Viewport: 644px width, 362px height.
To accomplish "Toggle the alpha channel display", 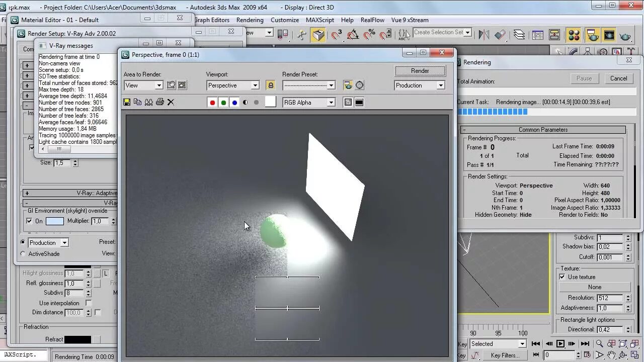I will (x=246, y=103).
